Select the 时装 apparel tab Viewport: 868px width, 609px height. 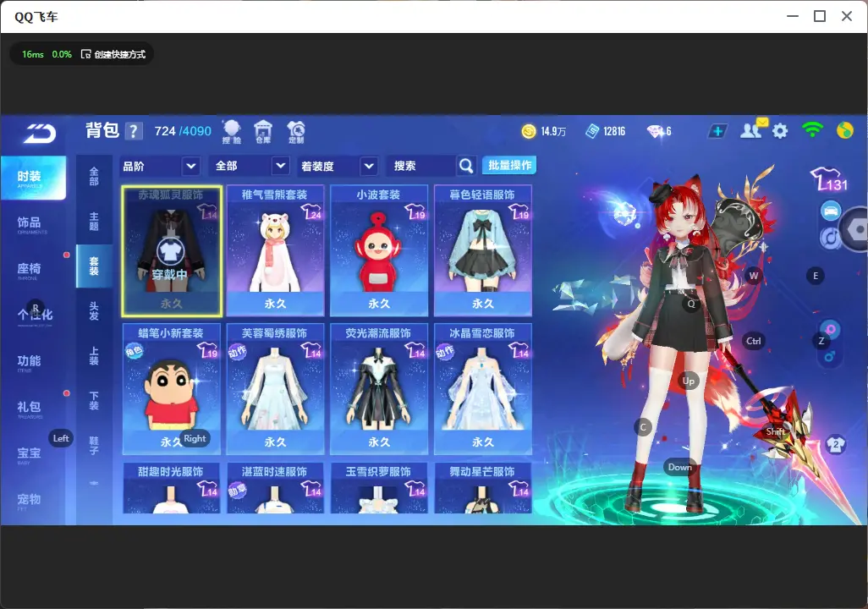[x=33, y=178]
